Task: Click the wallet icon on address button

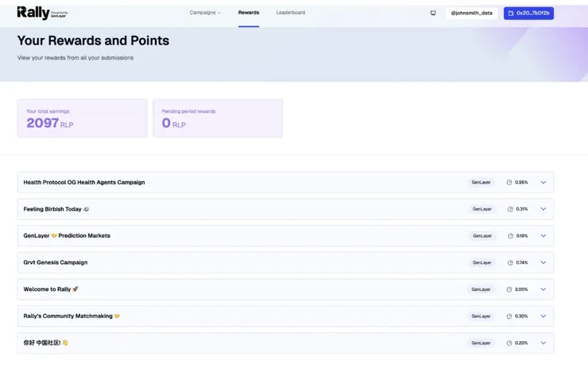Action: 510,14
